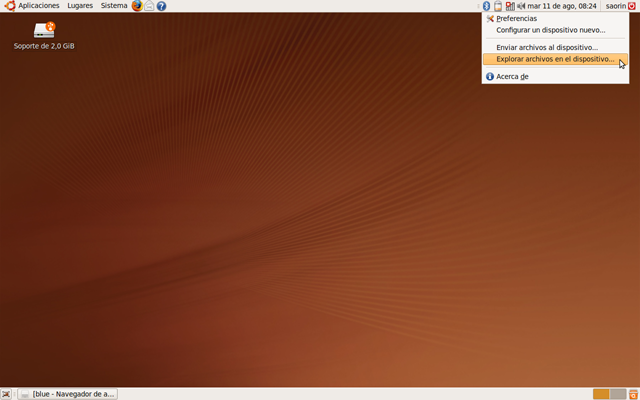Open the network monitor tray icon
The height and width of the screenshot is (400, 640).
pos(509,6)
